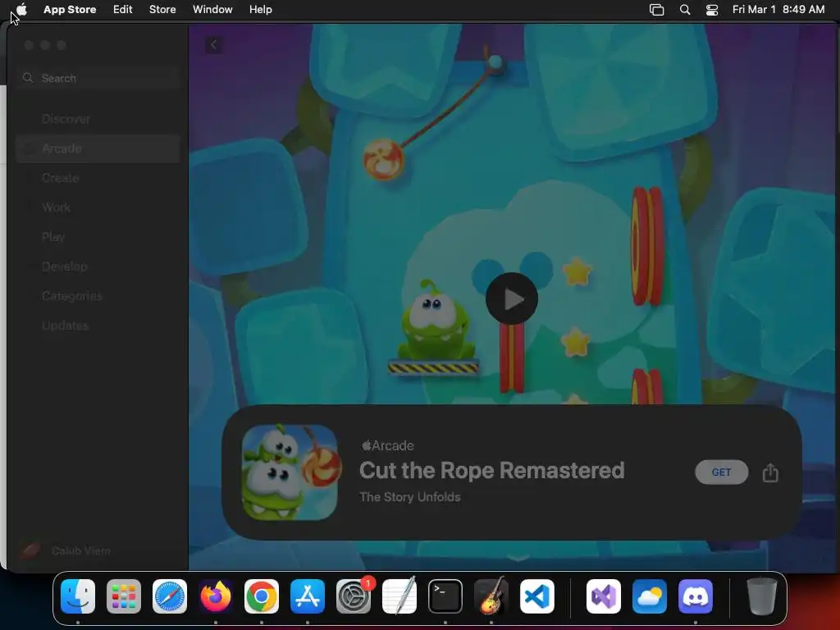Viewport: 840px width, 630px height.
Task: Click the Arcade label on the card
Action: coord(388,445)
